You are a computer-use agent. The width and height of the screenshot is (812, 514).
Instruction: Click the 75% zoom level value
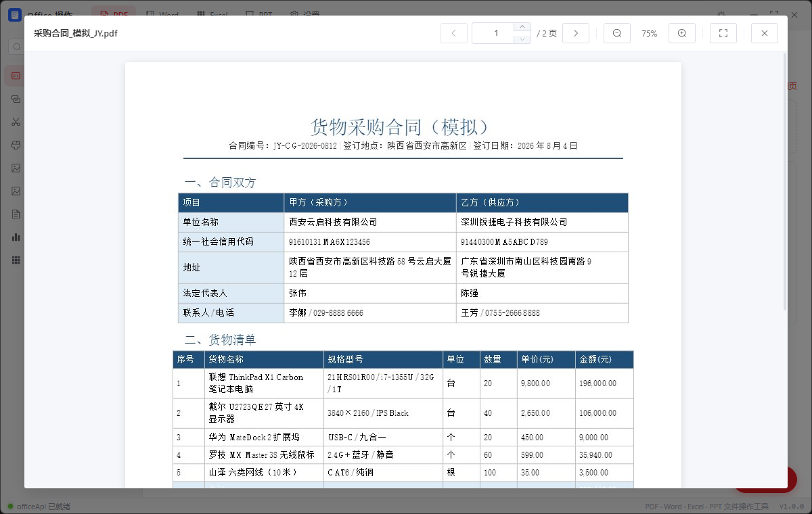[x=650, y=33]
